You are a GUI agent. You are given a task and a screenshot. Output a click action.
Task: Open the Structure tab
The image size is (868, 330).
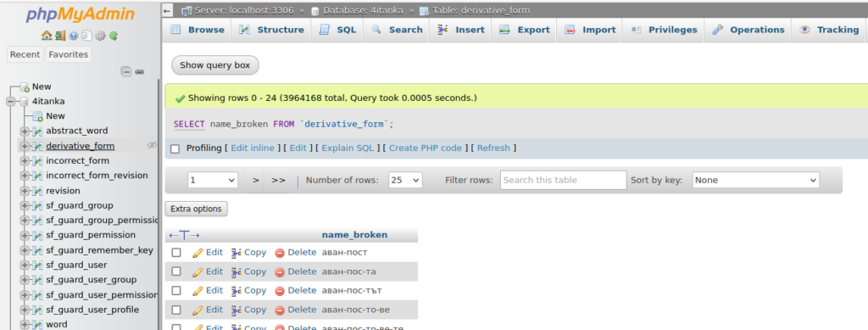coord(272,30)
